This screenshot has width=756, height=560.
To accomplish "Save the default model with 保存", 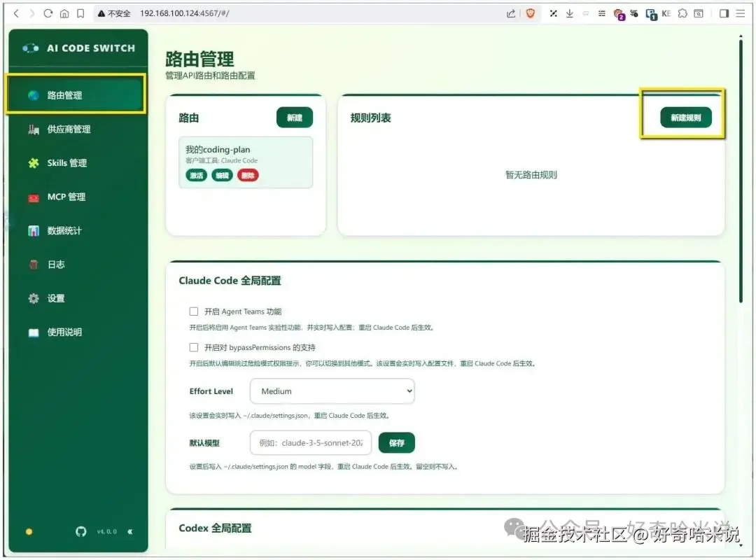I will 396,443.
